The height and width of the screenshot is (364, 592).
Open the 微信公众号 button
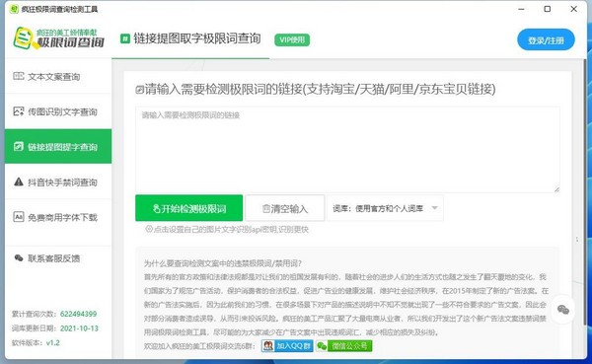[344, 346]
